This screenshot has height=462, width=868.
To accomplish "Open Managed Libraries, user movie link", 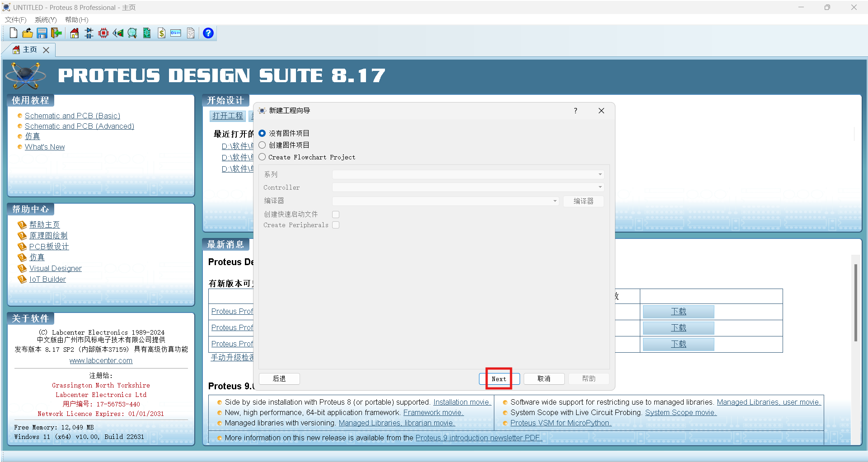I will click(769, 402).
